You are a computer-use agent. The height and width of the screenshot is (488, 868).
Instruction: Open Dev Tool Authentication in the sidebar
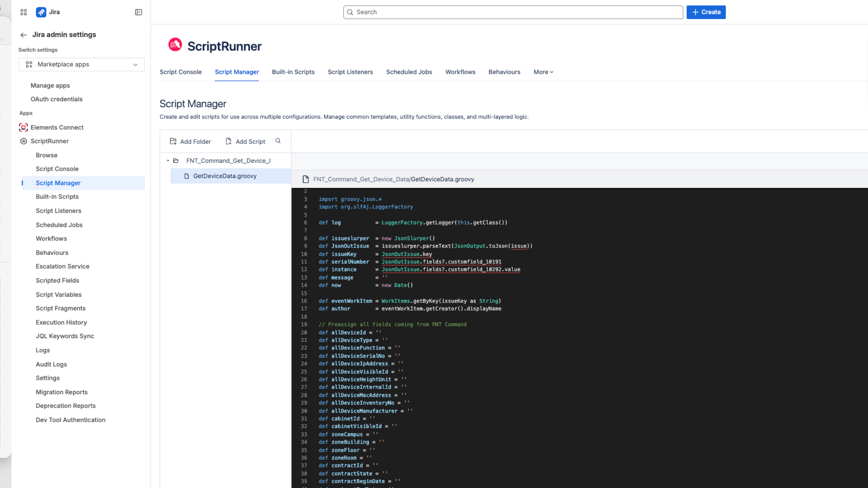pyautogui.click(x=71, y=420)
